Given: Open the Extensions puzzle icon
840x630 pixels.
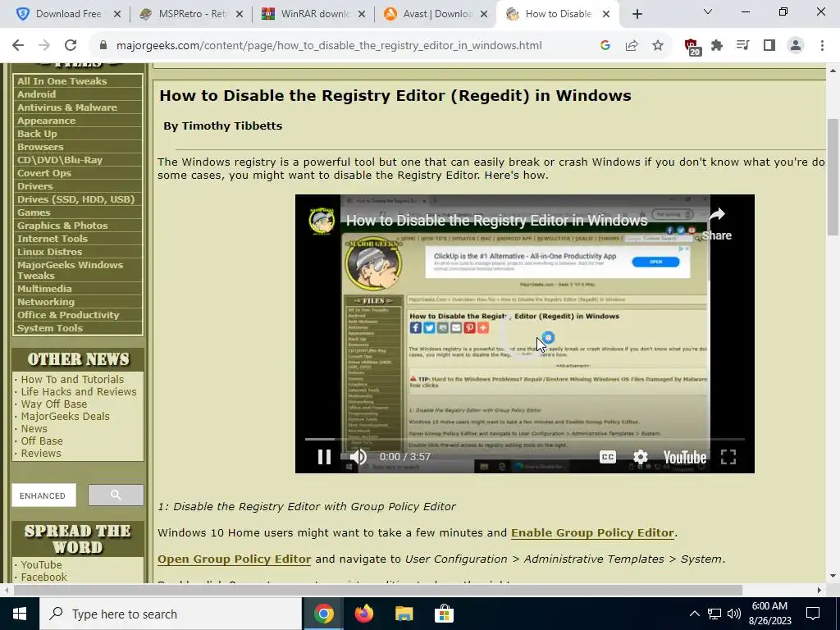Looking at the screenshot, I should 717,46.
